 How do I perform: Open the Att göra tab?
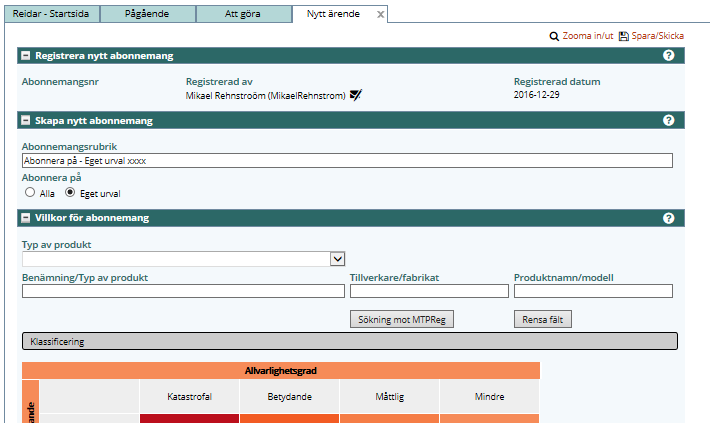[243, 14]
